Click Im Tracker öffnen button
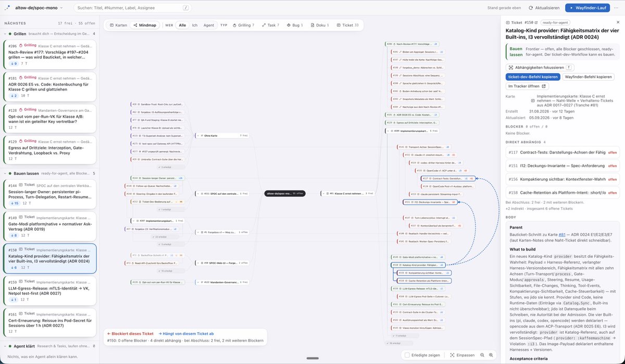Screen dimensions: 625x364 pyautogui.click(x=526, y=86)
